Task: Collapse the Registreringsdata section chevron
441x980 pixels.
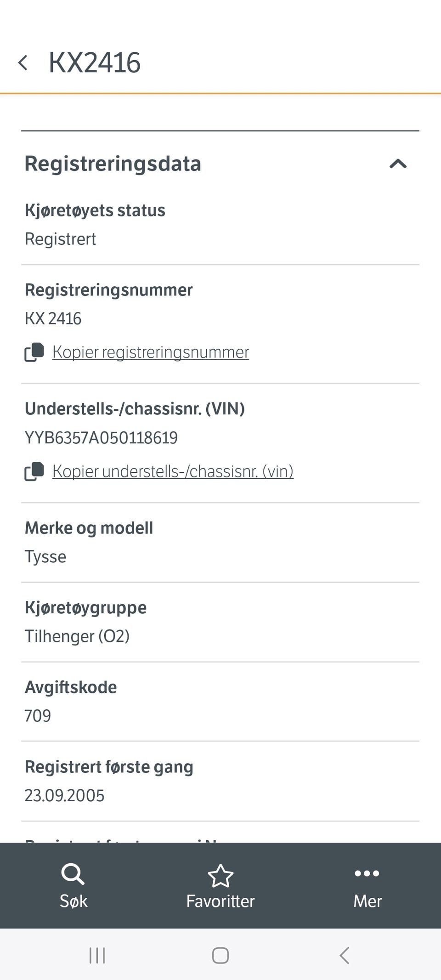Action: 398,164
